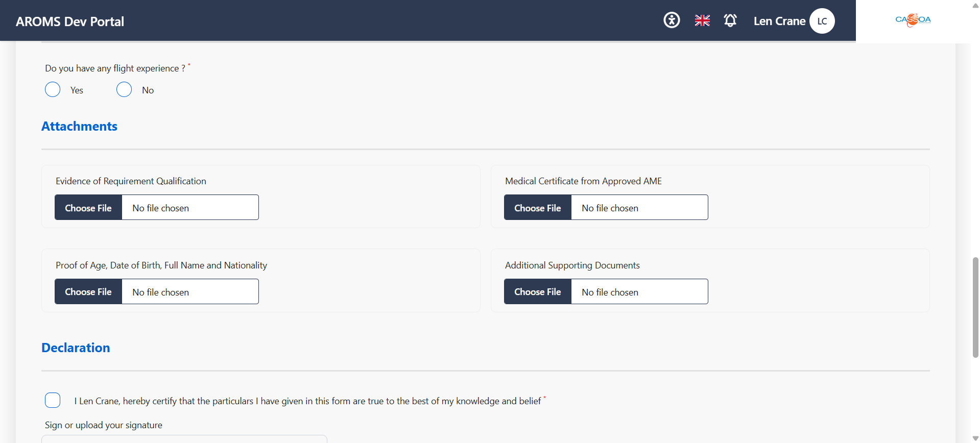Click 'No file chosen' under Proof of Age
The height and width of the screenshot is (443, 980).
pos(160,292)
